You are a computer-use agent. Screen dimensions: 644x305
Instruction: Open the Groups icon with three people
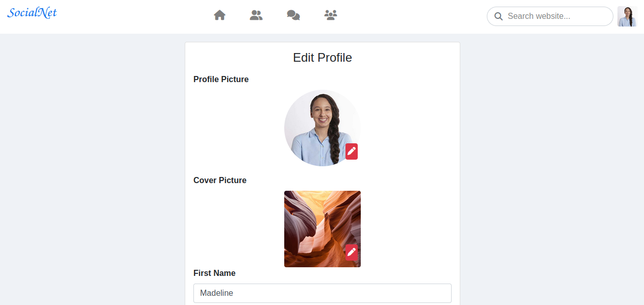(331, 15)
